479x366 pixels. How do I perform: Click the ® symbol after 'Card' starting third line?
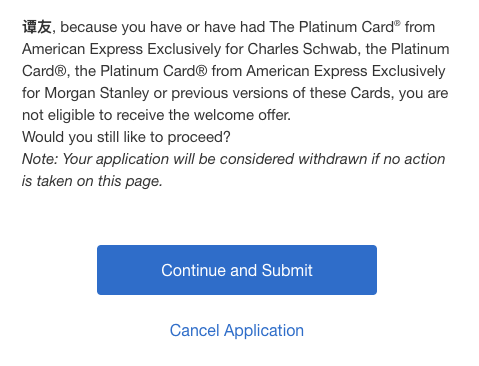tap(60, 71)
